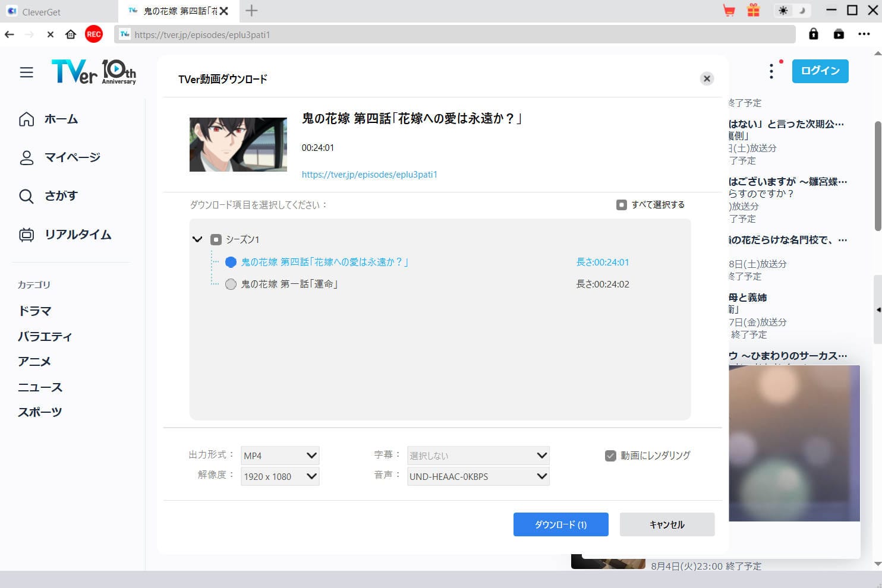Open TVer hamburger menu
The width and height of the screenshot is (882, 588).
point(27,72)
